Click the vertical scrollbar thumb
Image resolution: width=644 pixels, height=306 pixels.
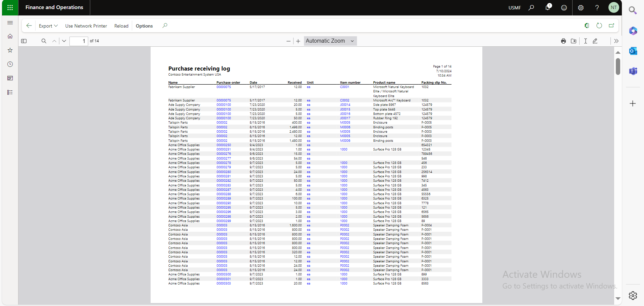[618, 67]
